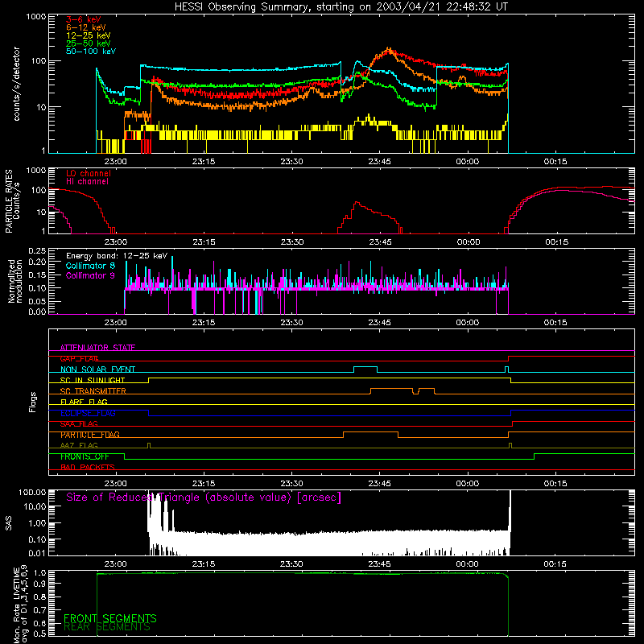Click 23:15 tick label under the modulation panel
Image resolution: width=644 pixels, height=644 pixels.
[x=204, y=323]
